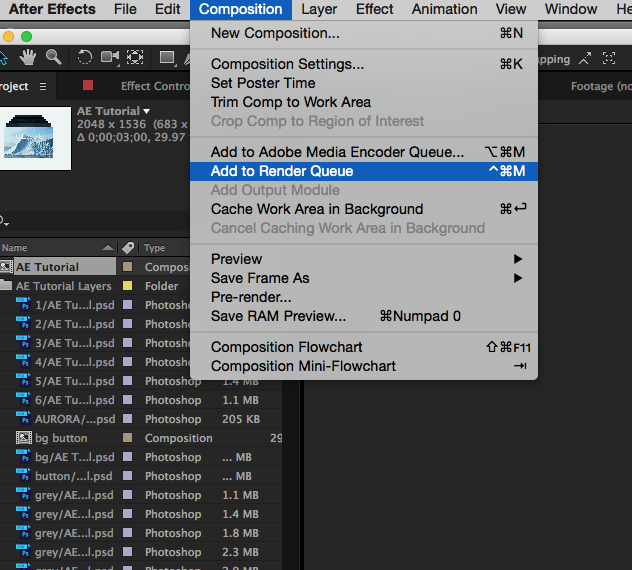Click the AE Tutorial composition thumbnail
The image size is (632, 570).
[35, 138]
